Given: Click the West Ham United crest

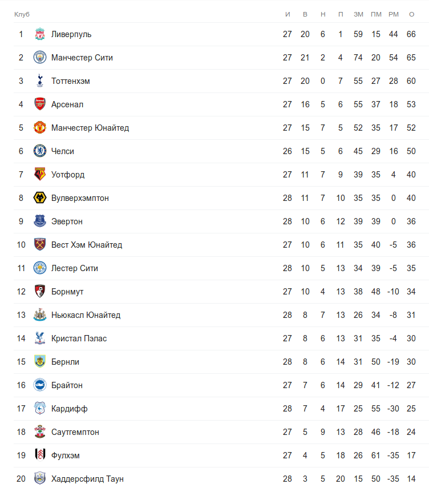Looking at the screenshot, I should click(39, 245).
